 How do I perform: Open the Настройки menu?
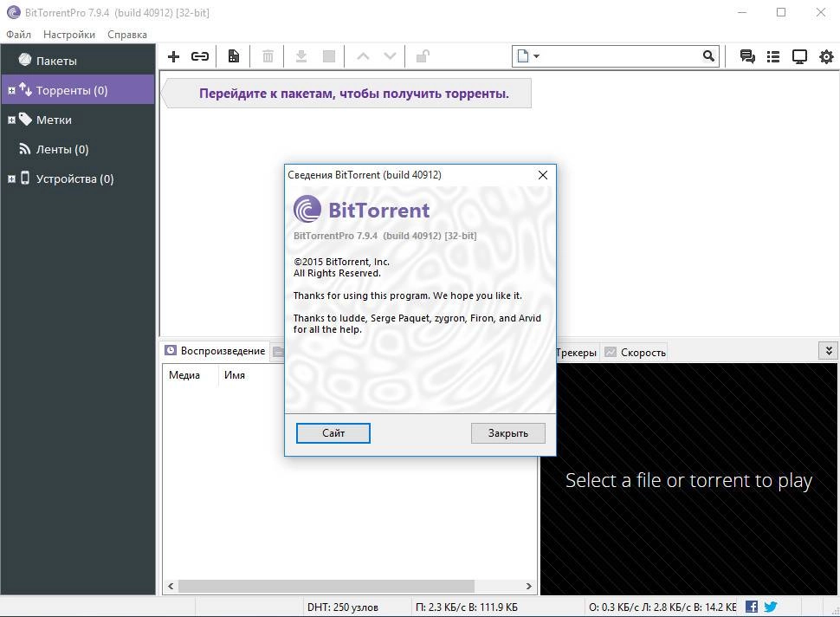click(x=69, y=35)
